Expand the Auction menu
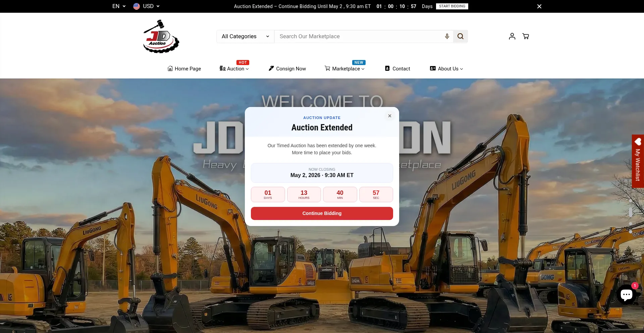The image size is (644, 333). click(x=234, y=68)
